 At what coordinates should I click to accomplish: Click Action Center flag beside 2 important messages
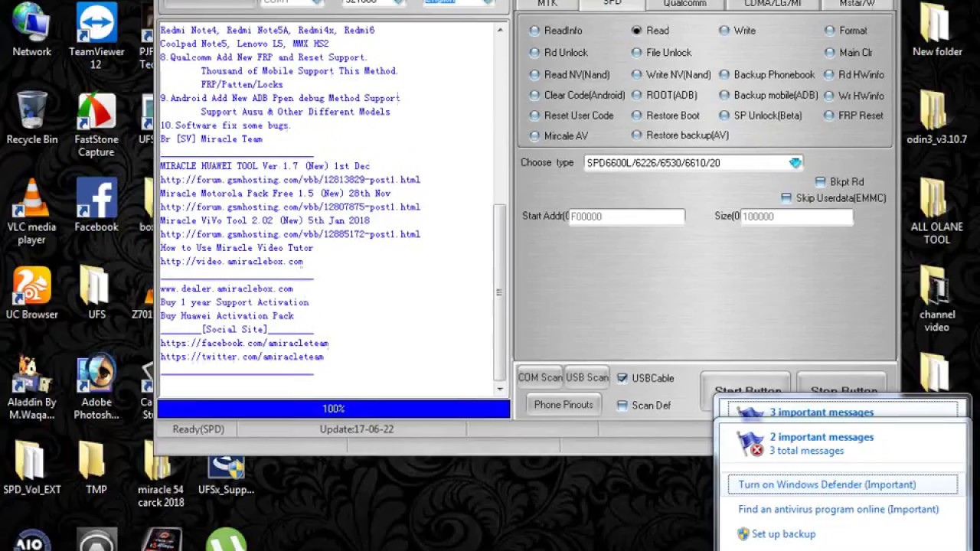click(750, 443)
